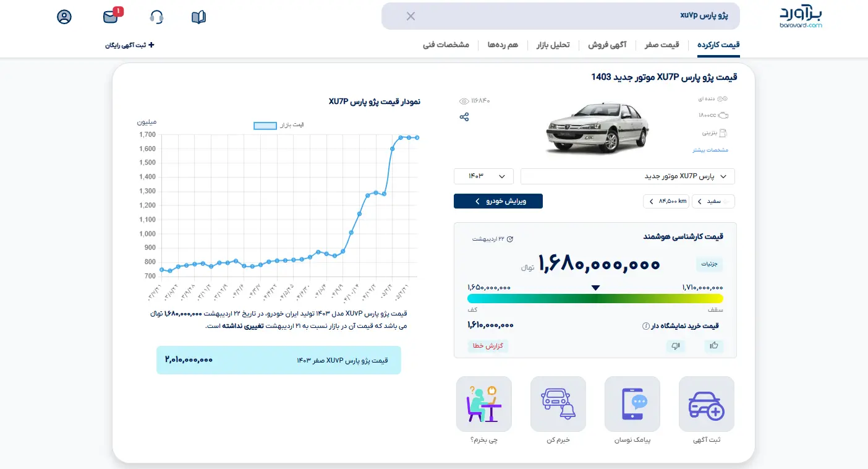The image size is (868, 469).
Task: Click the thumbs down button
Action: [676, 346]
